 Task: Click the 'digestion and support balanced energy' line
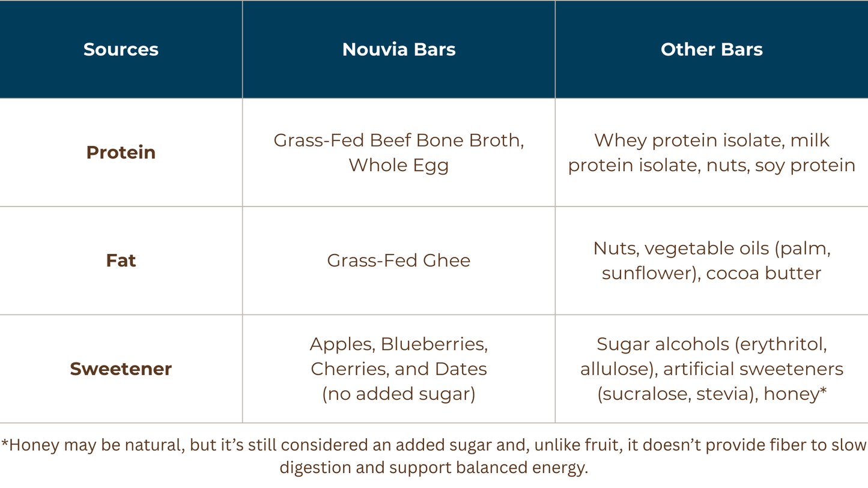pos(434,468)
